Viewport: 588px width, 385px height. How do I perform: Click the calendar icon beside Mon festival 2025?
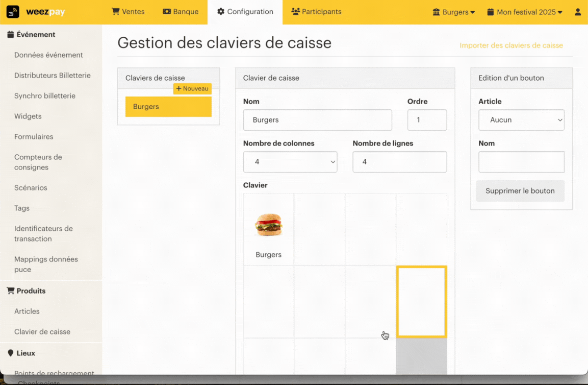pos(490,12)
